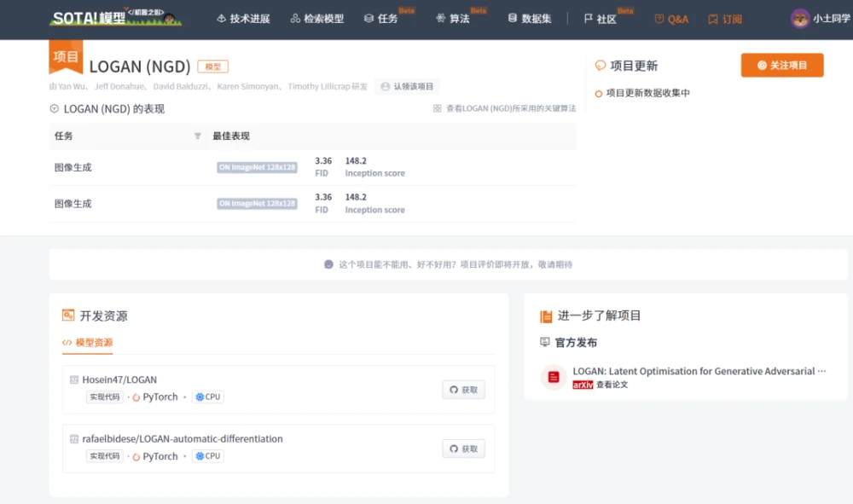The width and height of the screenshot is (853, 504).
Task: Open the 技术进展 menu
Action: [x=243, y=19]
